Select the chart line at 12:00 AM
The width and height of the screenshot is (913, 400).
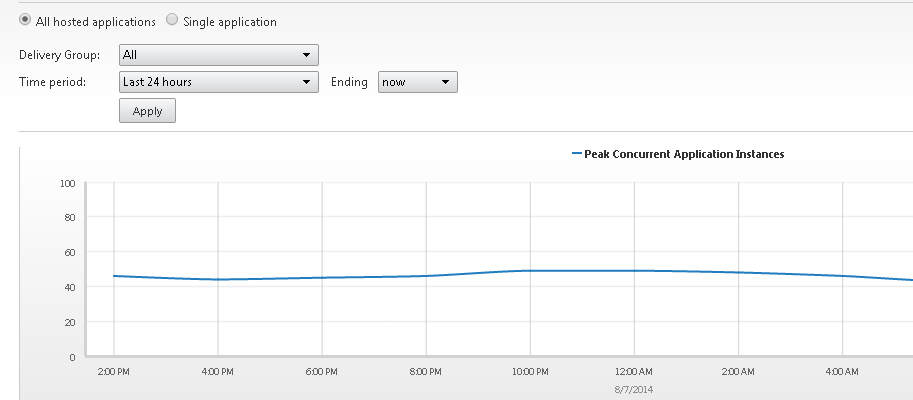pyautogui.click(x=634, y=270)
